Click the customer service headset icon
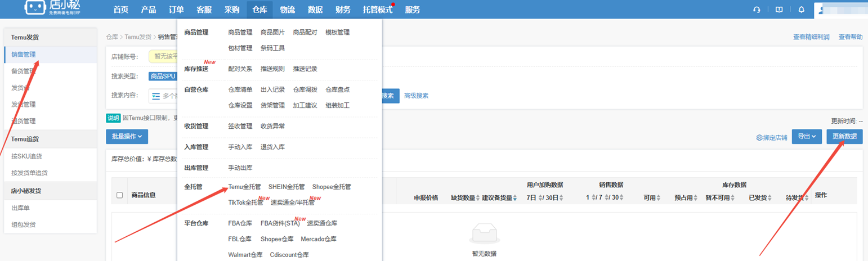Viewport: 868px width, 261px height. [757, 10]
